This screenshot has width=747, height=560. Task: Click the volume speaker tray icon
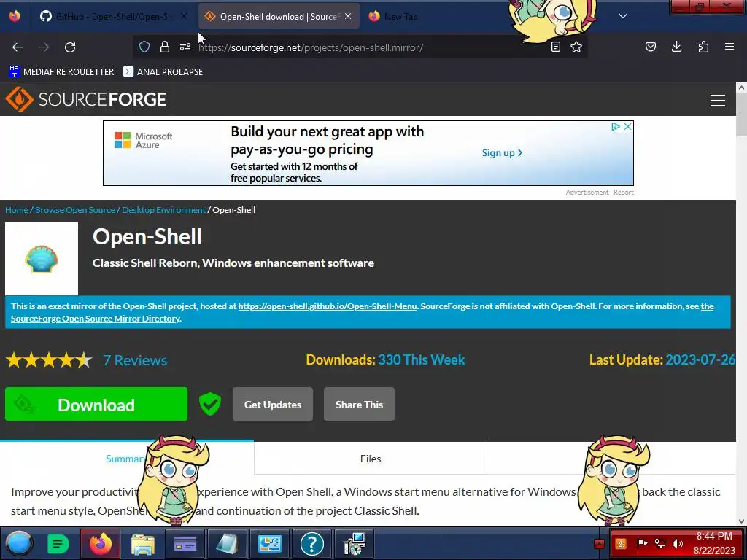[678, 543]
